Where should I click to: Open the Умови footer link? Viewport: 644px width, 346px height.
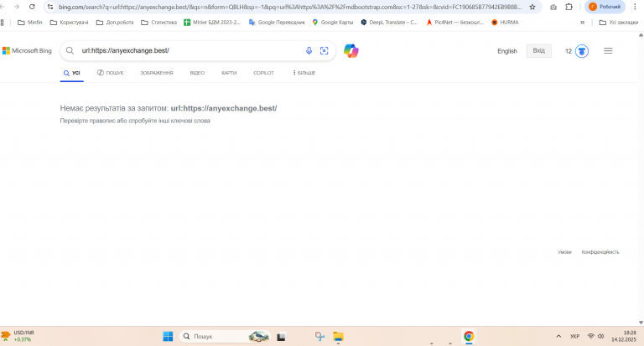(x=564, y=252)
